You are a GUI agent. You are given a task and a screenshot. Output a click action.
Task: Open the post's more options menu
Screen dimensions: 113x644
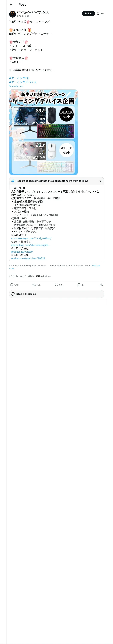click(102, 14)
